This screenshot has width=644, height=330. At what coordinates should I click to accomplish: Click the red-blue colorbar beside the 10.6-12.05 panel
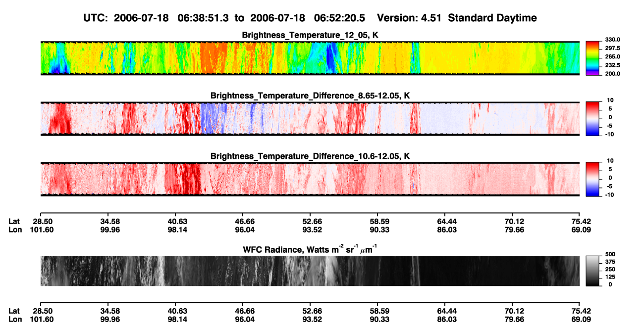tap(593, 178)
